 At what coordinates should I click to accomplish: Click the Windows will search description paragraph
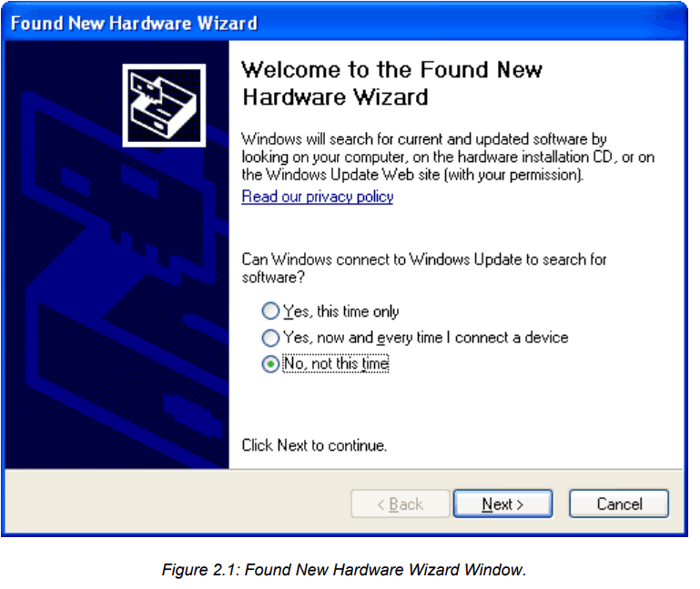pyautogui.click(x=448, y=157)
